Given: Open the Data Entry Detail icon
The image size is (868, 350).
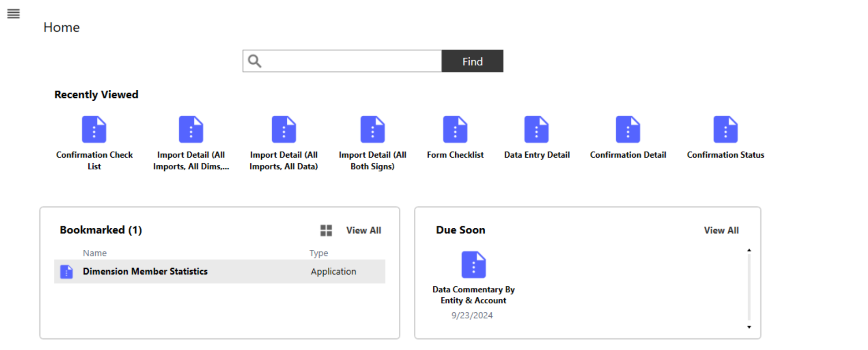Looking at the screenshot, I should (x=537, y=129).
